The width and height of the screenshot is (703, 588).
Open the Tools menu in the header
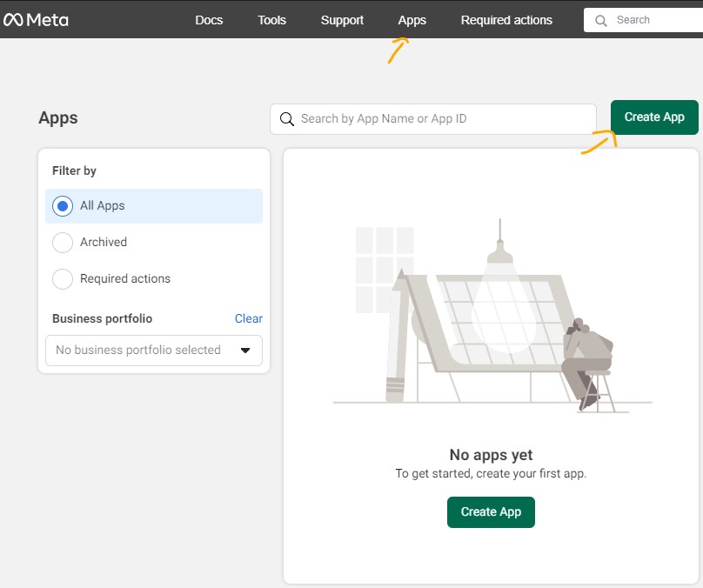[x=271, y=20]
